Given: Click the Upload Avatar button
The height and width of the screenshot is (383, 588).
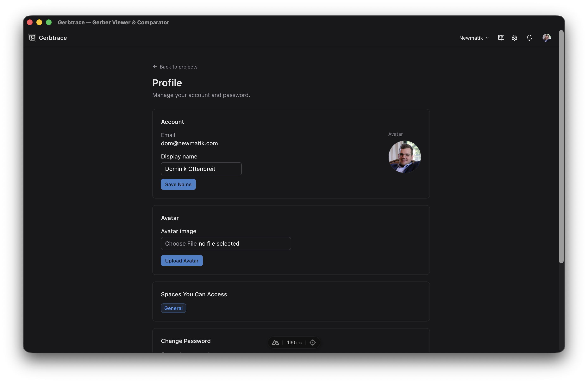Looking at the screenshot, I should coord(182,261).
